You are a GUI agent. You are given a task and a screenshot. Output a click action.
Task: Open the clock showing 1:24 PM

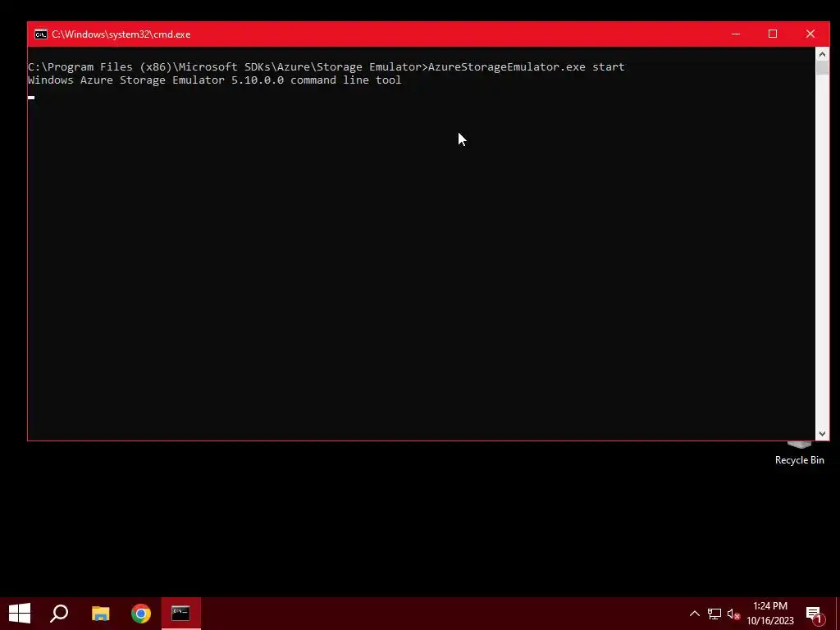[770, 614]
